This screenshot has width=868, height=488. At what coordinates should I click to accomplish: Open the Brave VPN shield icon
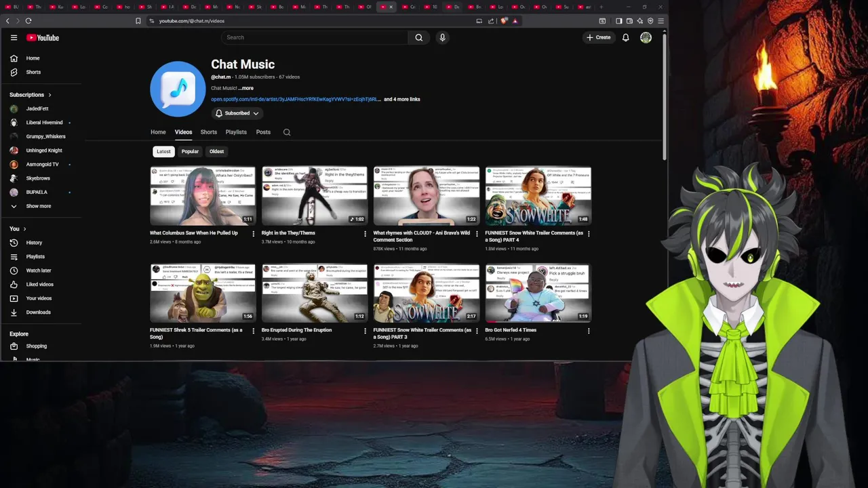pyautogui.click(x=650, y=21)
